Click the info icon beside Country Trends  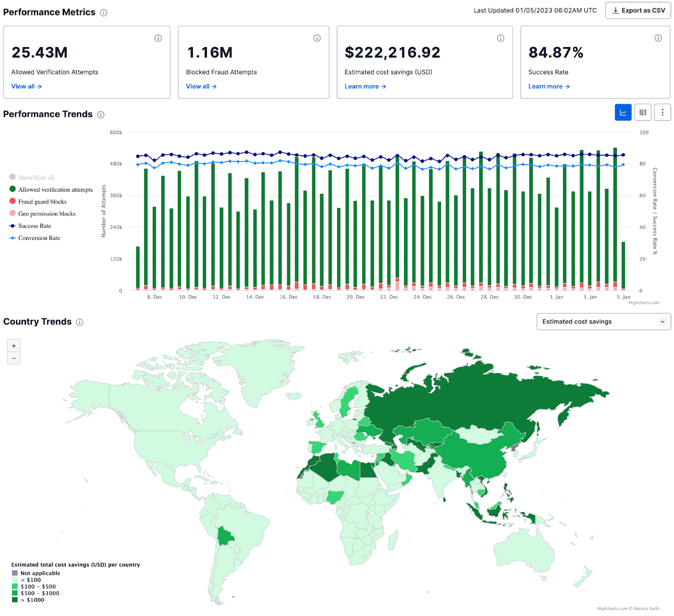click(x=80, y=323)
